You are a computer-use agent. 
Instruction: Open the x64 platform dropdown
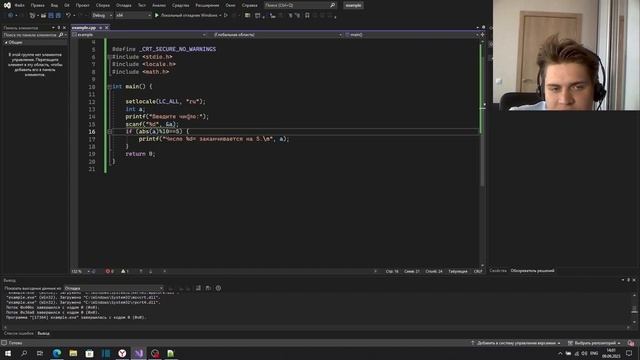[x=133, y=16]
